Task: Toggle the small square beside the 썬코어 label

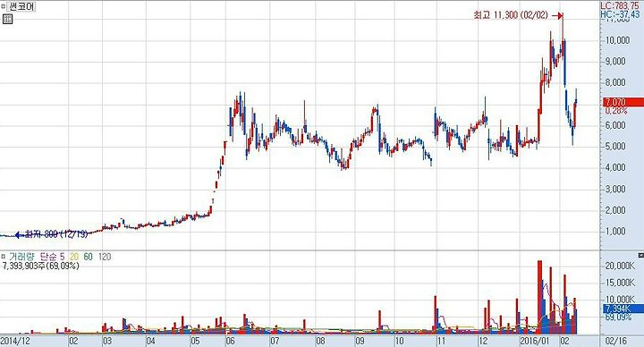Action: click(x=4, y=6)
